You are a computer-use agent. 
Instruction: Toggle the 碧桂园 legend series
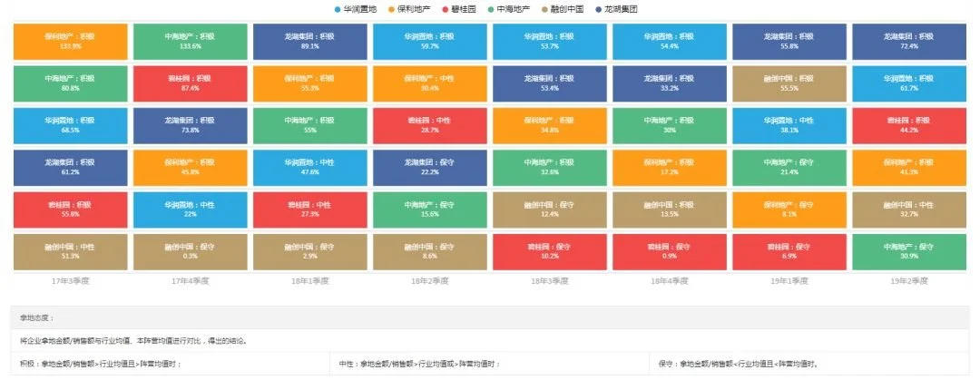tap(459, 9)
